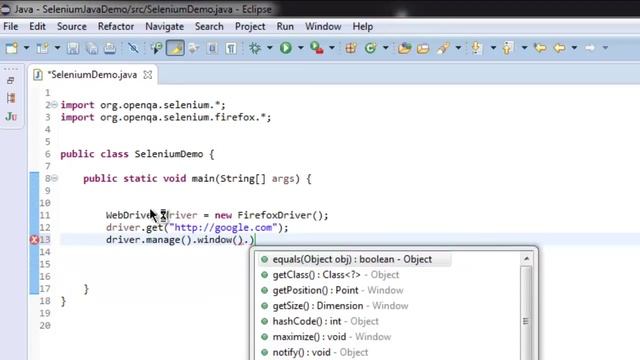This screenshot has height=360, width=640.
Task: Select equals(Object obj) completion proposal
Action: click(x=354, y=259)
